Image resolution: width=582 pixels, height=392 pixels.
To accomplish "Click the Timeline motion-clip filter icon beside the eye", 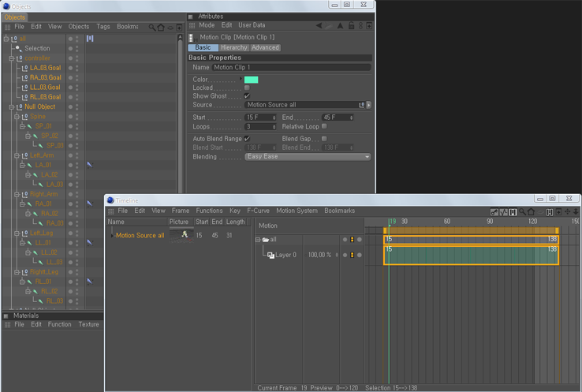I will pyautogui.click(x=550, y=212).
